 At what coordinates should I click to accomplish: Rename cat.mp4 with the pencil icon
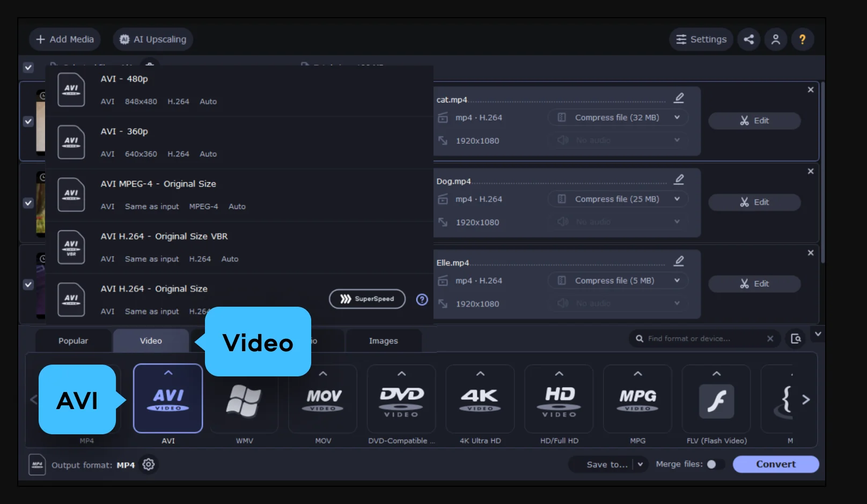679,98
